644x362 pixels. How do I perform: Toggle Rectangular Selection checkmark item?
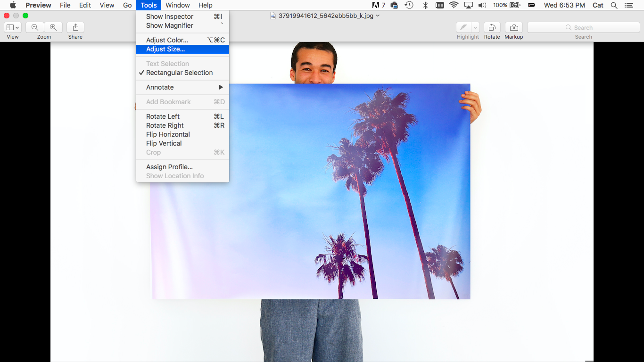[x=179, y=73]
